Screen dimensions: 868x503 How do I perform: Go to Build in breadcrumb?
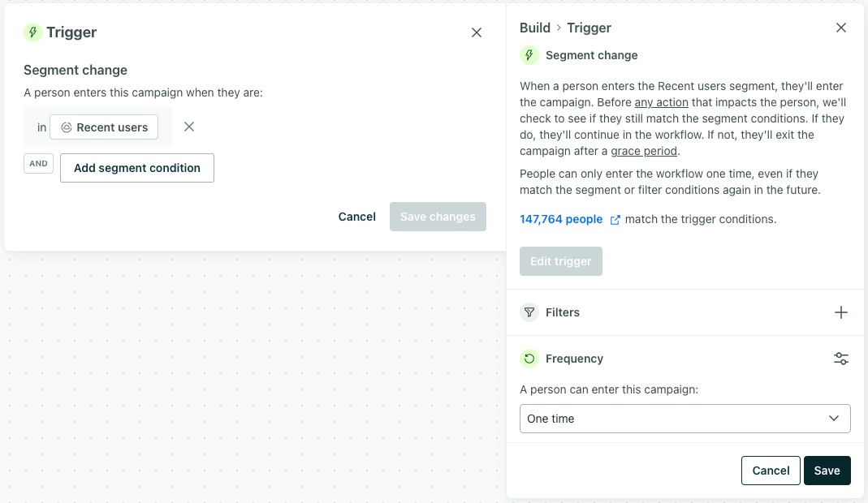tap(535, 28)
